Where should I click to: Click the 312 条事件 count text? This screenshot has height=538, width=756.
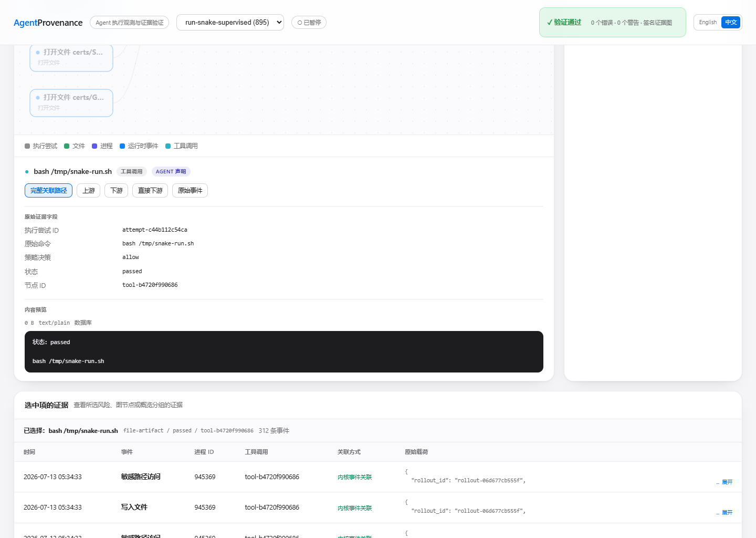point(274,430)
